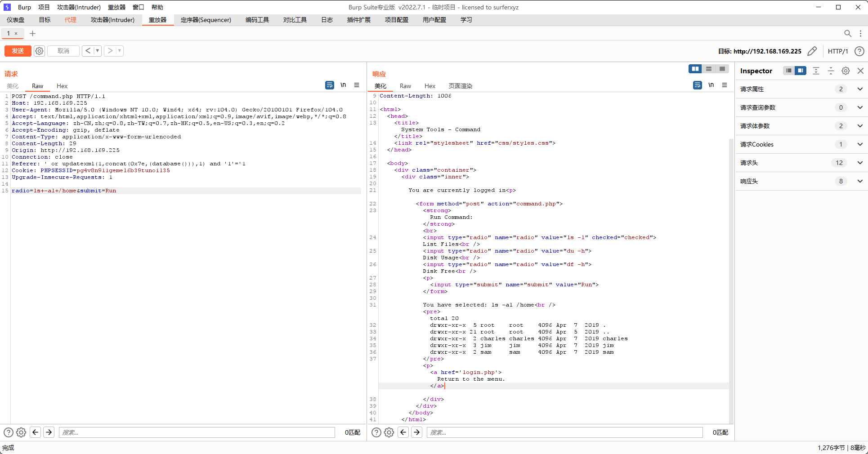The height and width of the screenshot is (454, 868).
Task: Close the Inspector panel
Action: click(x=860, y=71)
